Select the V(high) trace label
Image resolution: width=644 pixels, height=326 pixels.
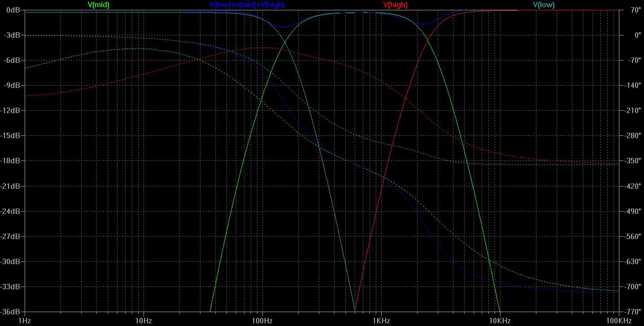click(x=395, y=4)
